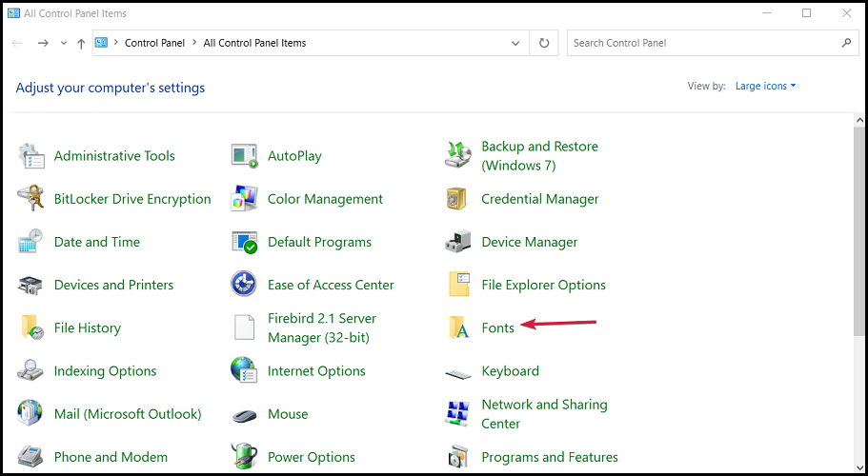Open the Fonts folder icon

(x=458, y=327)
